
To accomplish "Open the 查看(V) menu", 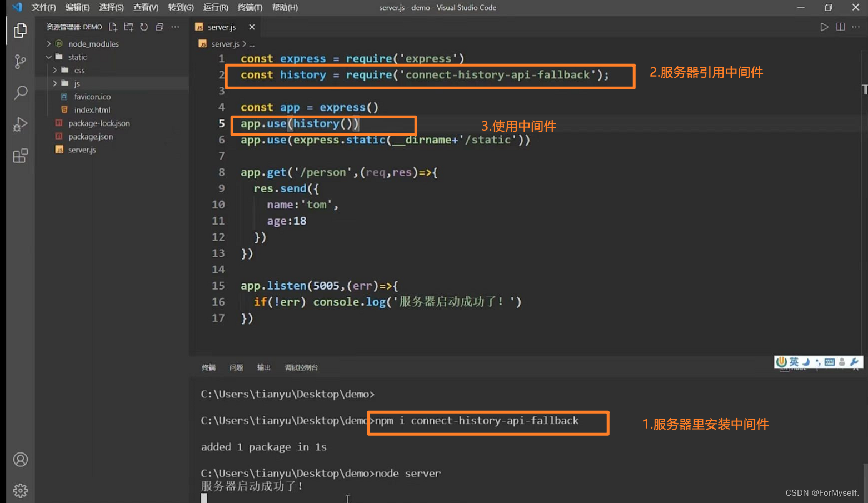I will tap(146, 7).
